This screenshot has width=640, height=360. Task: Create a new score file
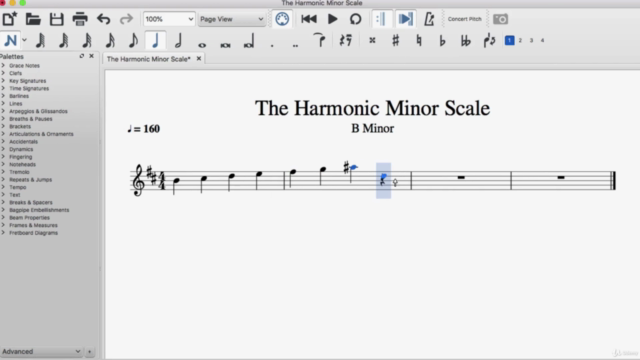9,19
